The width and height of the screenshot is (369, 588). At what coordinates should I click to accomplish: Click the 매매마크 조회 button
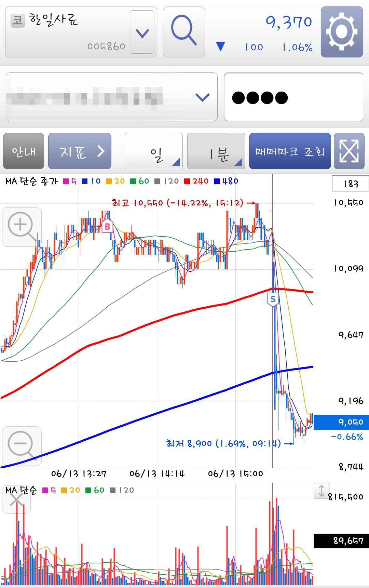pos(290,151)
